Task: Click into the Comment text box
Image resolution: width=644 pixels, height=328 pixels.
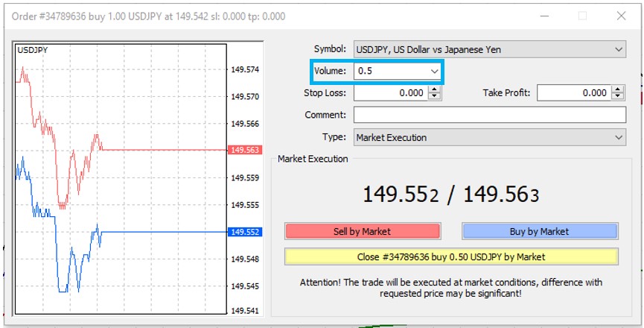Action: (x=489, y=116)
